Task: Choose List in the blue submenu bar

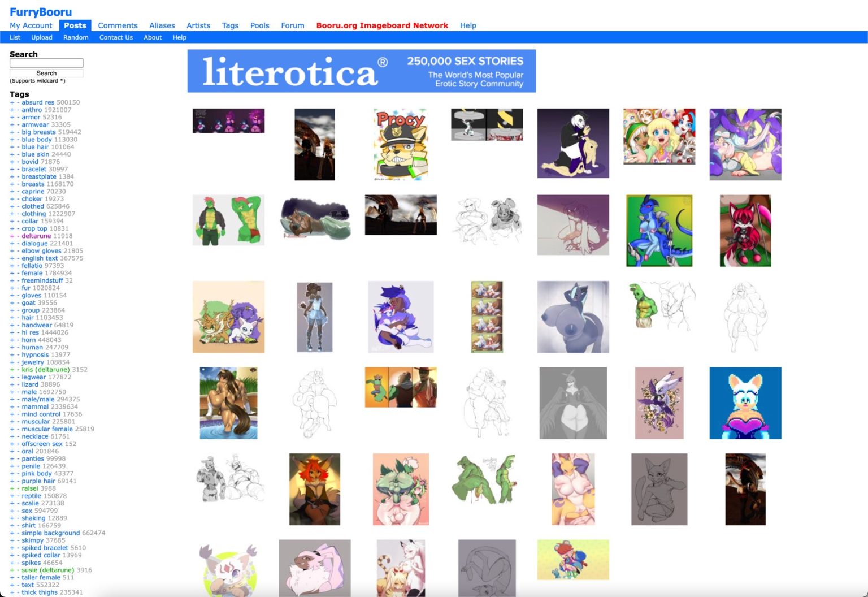Action: (15, 37)
